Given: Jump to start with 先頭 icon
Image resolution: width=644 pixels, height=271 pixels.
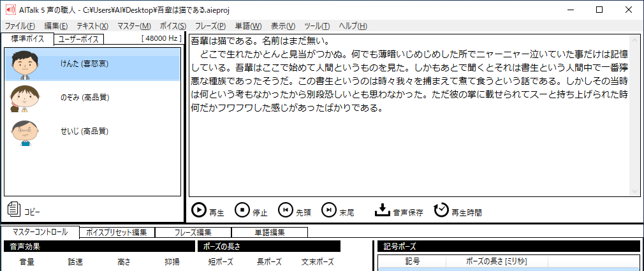Looking at the screenshot, I should coord(286,210).
